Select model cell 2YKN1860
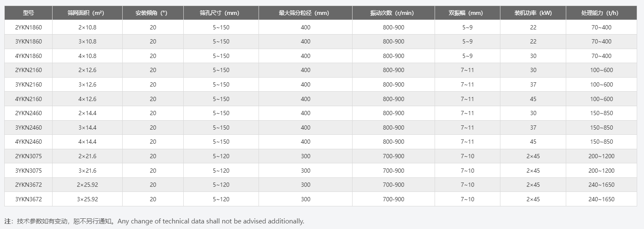This screenshot has height=229, width=644. pyautogui.click(x=28, y=27)
